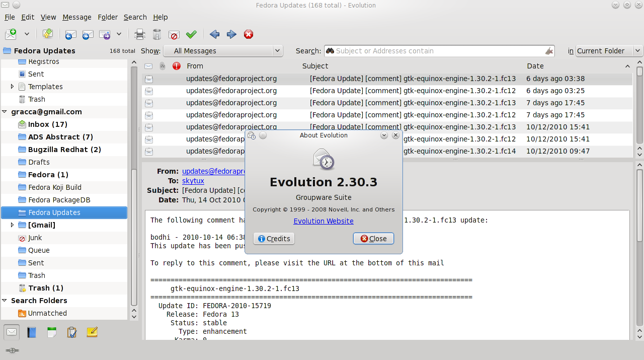This screenshot has width=644, height=360.
Task: Clear the search field
Action: click(x=549, y=51)
